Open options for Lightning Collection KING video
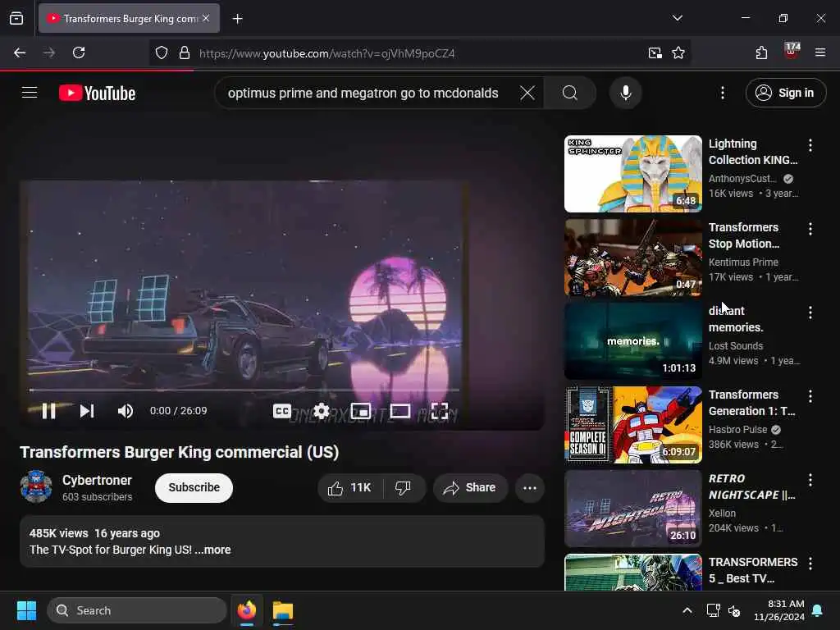The width and height of the screenshot is (840, 630). pyautogui.click(x=810, y=144)
